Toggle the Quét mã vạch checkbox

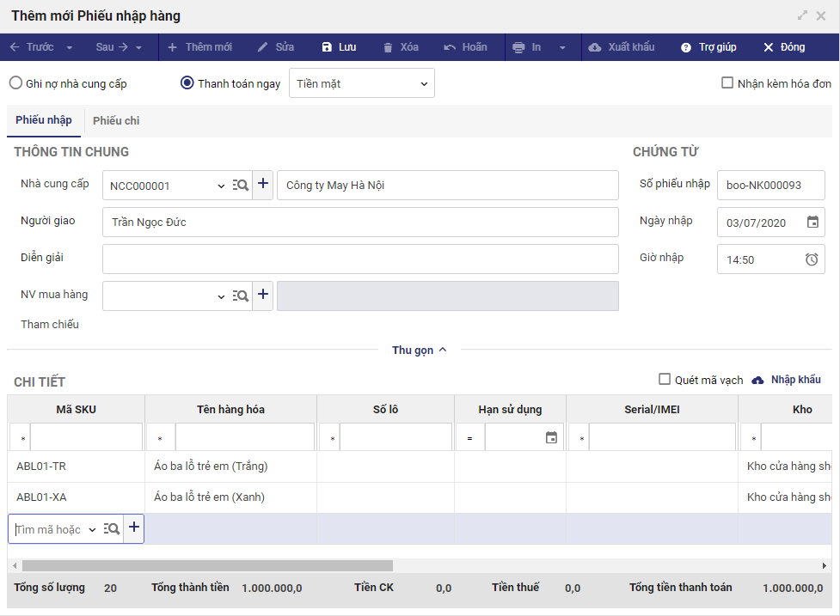click(665, 380)
